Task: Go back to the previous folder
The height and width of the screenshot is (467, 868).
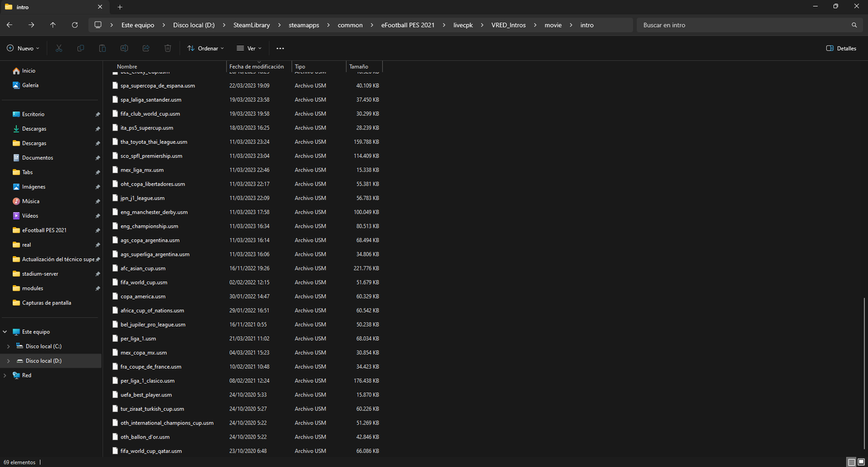Action: pyautogui.click(x=9, y=25)
